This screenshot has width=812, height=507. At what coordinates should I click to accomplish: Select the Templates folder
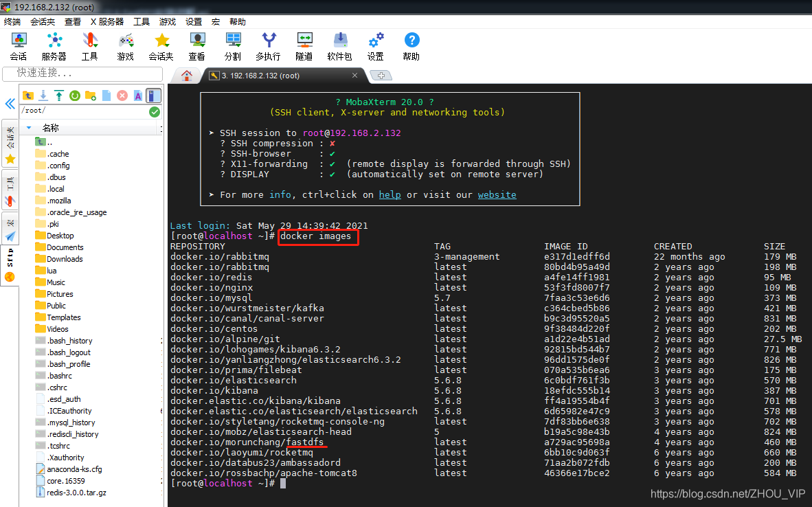coord(58,317)
